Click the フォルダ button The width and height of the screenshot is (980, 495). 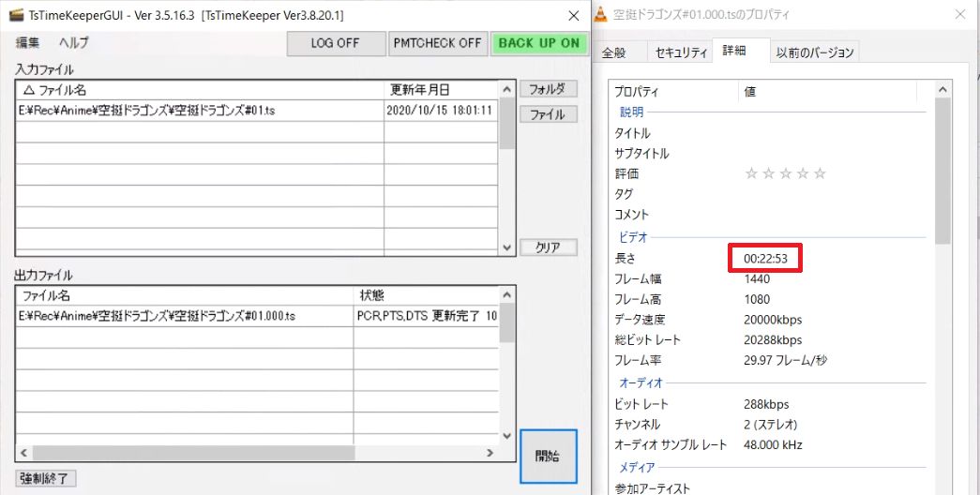[x=548, y=89]
